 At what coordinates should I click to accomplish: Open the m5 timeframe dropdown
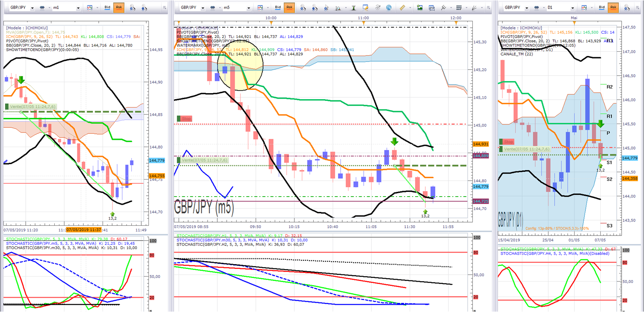pyautogui.click(x=249, y=8)
